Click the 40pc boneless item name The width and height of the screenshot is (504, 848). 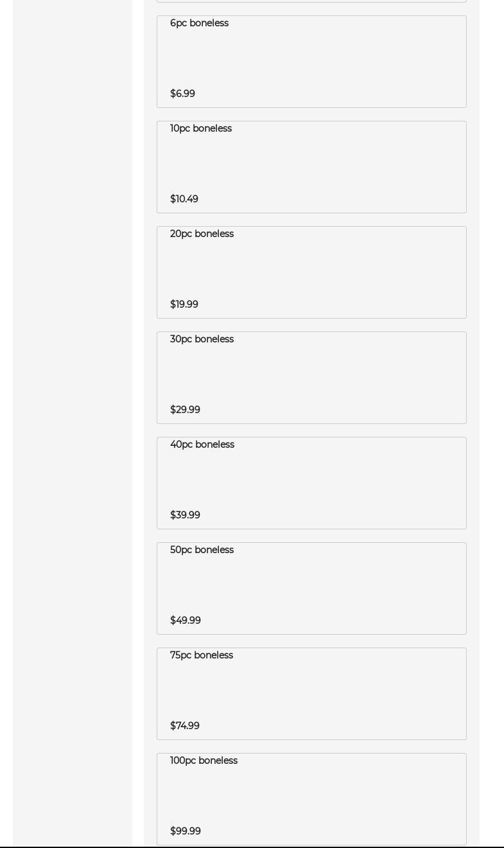point(202,445)
